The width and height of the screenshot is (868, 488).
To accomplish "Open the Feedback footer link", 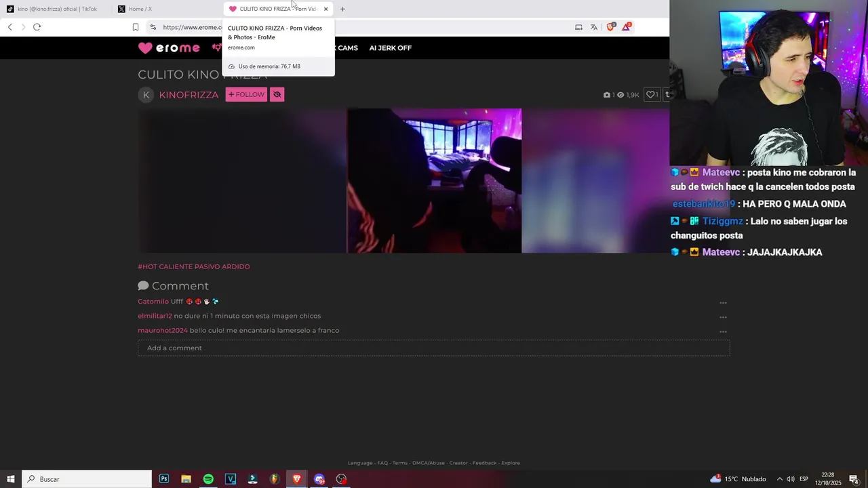I will point(484,463).
